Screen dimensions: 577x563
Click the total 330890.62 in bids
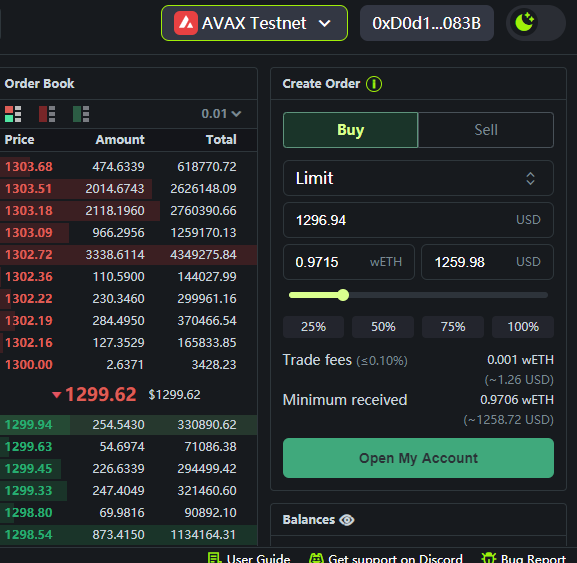207,425
